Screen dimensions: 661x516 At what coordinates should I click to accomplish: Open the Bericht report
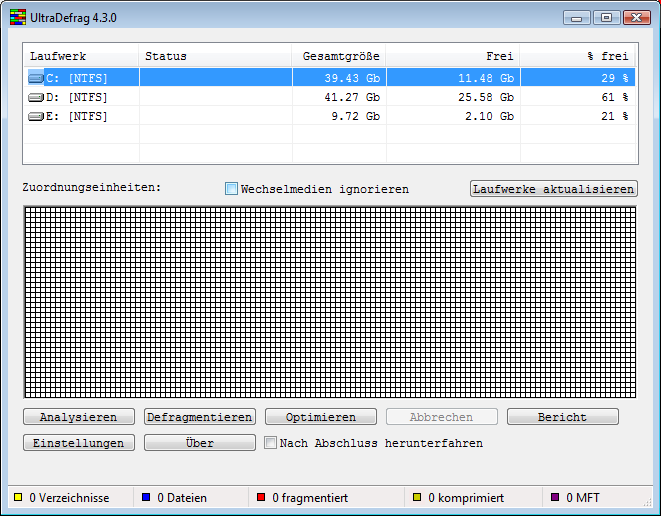(x=563, y=417)
